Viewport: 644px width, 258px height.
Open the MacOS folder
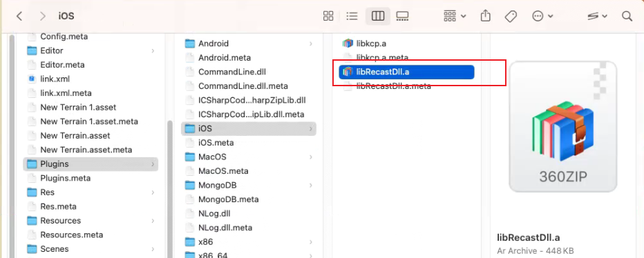(x=249, y=157)
